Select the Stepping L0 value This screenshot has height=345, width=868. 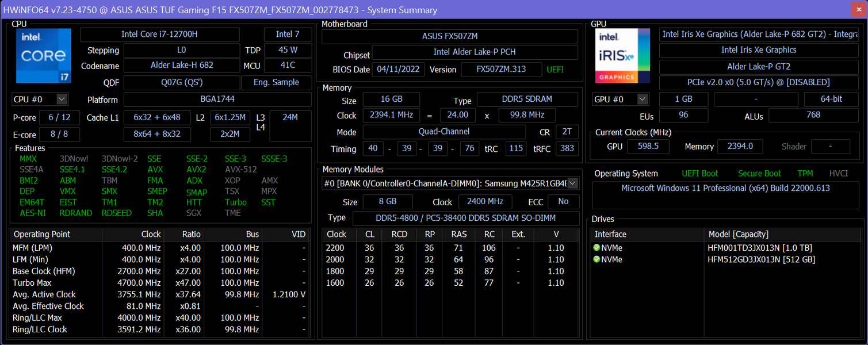click(x=181, y=51)
